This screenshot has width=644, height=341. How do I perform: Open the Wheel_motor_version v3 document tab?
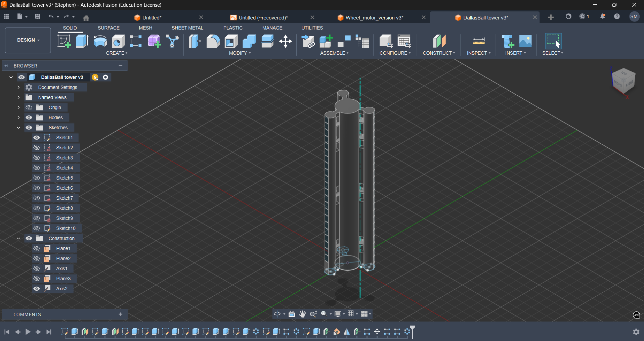[x=374, y=17]
